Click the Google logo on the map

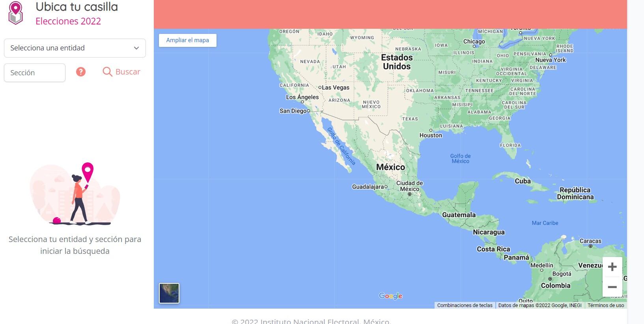tap(390, 296)
